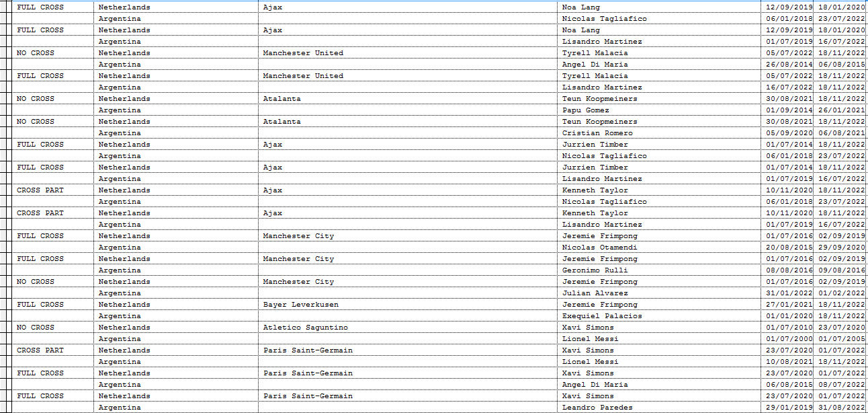Click the date "08/08/2016"
The height and width of the screenshot is (413, 868).
click(789, 270)
